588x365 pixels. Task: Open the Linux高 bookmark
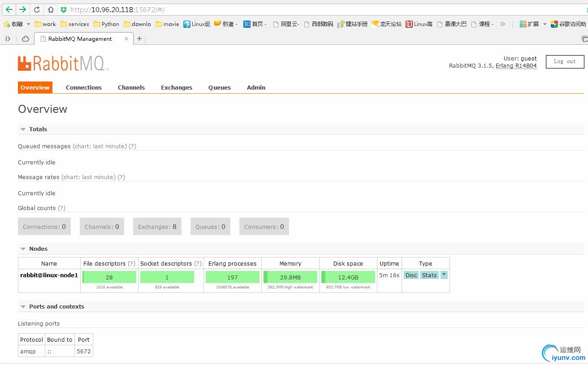419,24
